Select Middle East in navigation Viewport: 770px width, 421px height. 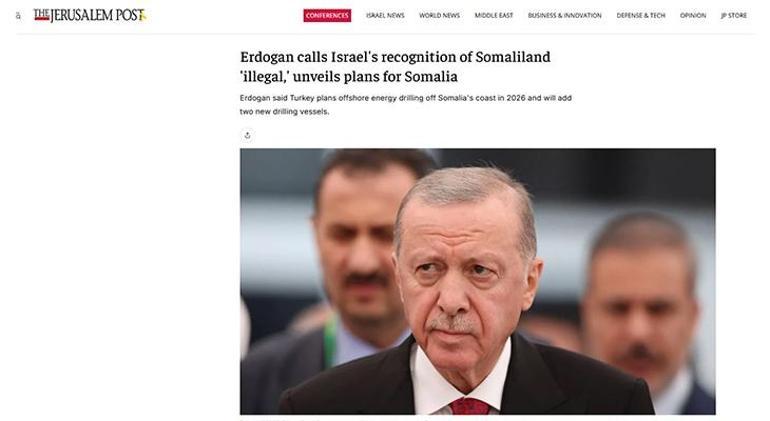494,16
